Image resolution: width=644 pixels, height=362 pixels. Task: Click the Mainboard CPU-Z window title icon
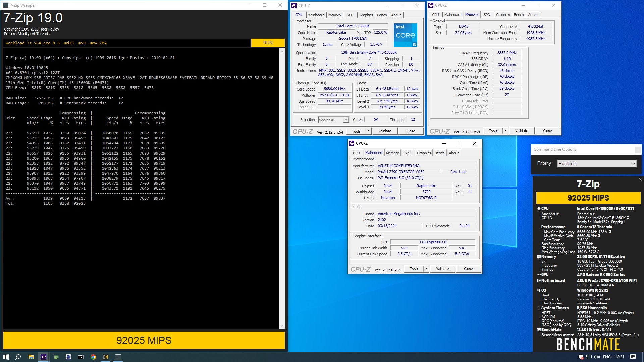352,143
